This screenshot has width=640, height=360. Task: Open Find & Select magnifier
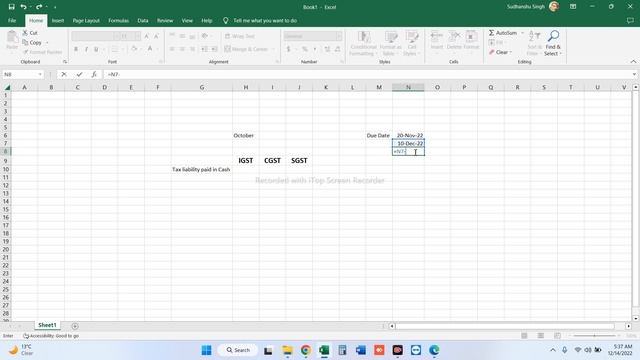553,43
